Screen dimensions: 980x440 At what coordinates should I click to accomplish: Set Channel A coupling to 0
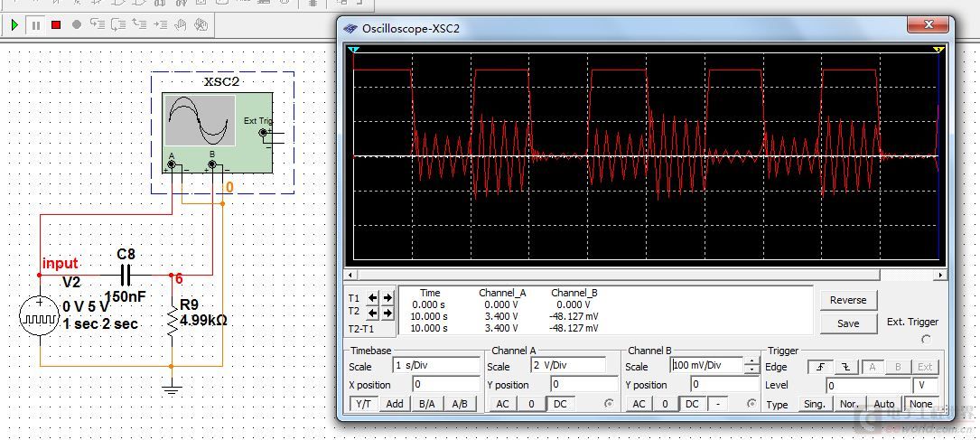click(x=531, y=404)
